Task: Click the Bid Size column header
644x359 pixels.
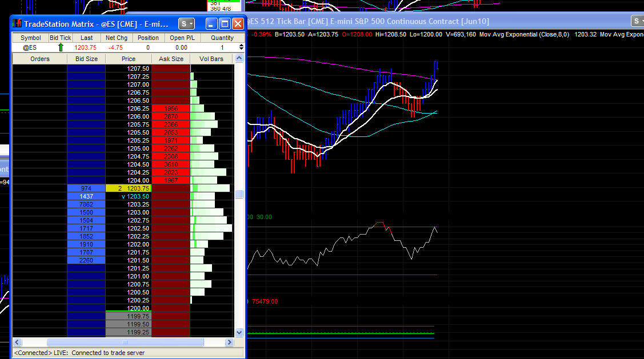Action: click(87, 59)
